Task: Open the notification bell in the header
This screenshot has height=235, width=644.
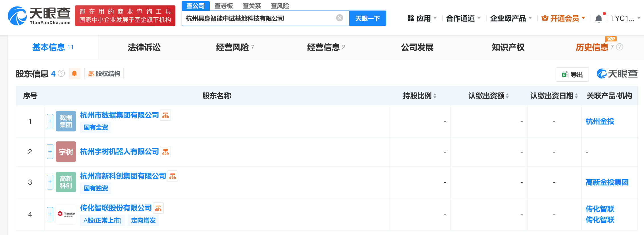Action: click(x=599, y=18)
